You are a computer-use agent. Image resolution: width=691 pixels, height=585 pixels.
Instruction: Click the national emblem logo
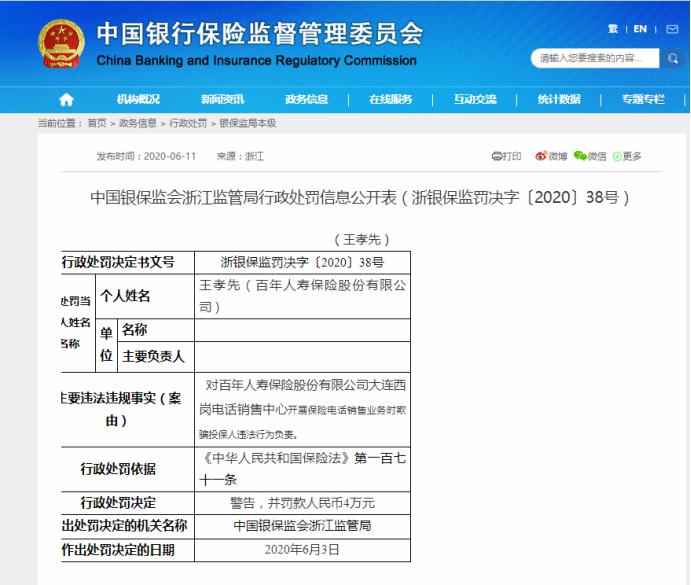pos(61,44)
